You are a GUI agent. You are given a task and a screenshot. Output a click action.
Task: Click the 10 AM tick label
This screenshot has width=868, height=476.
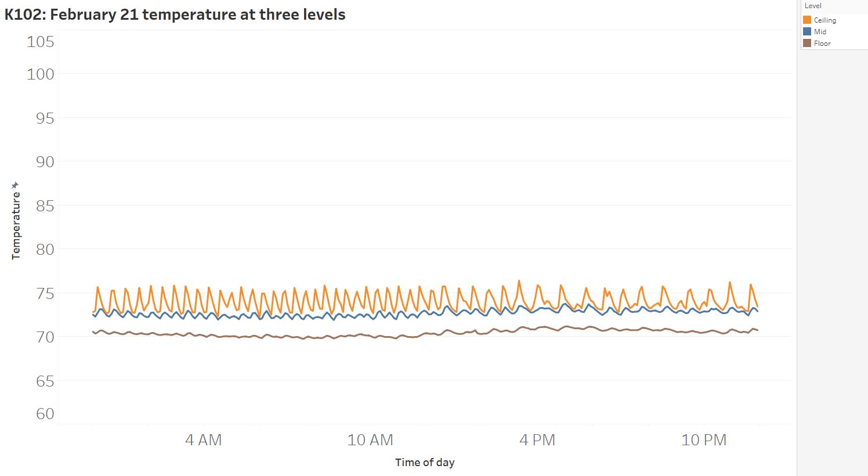pyautogui.click(x=370, y=440)
